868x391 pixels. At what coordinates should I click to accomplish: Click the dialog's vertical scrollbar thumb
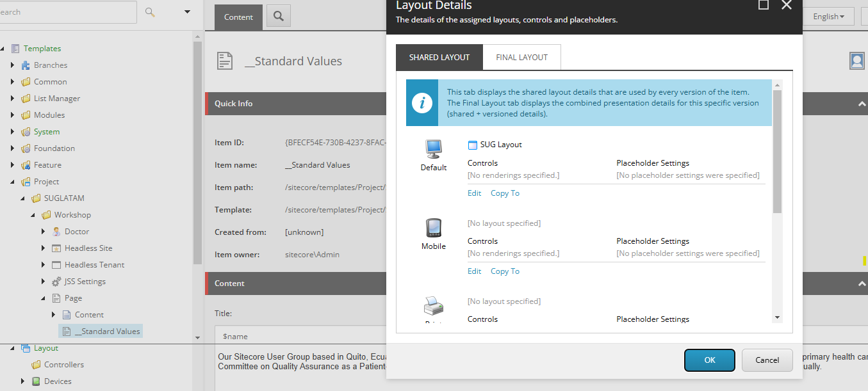[777, 152]
